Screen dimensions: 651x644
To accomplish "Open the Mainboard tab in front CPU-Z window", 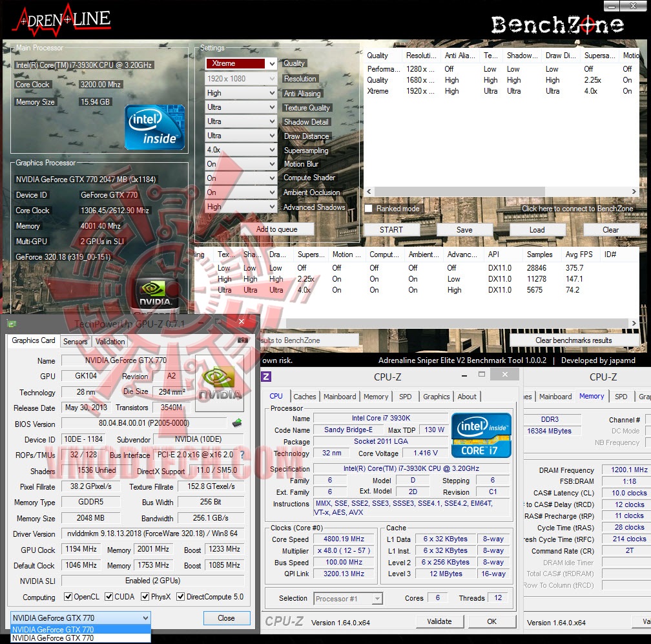I will [340, 397].
